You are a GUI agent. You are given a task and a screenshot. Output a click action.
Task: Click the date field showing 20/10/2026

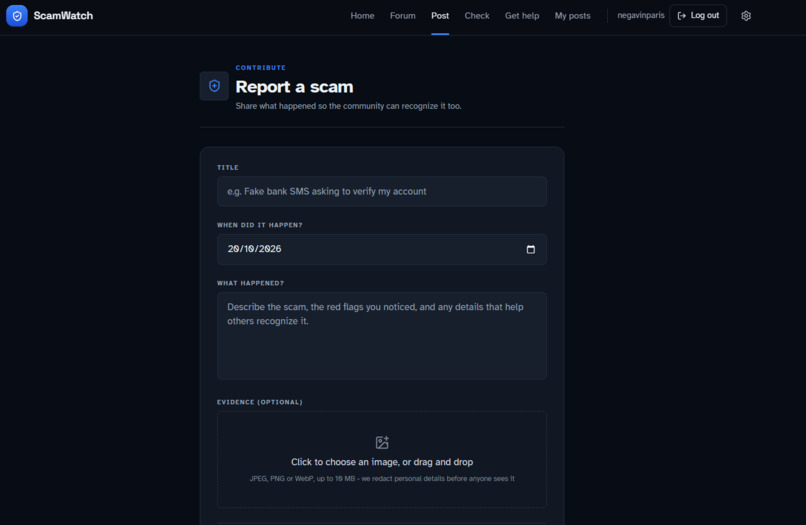(x=382, y=249)
